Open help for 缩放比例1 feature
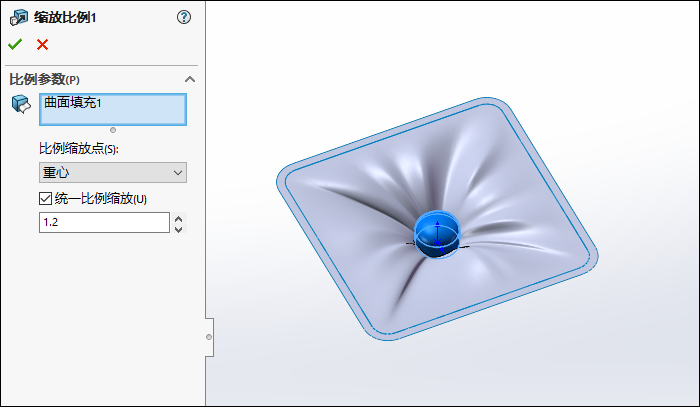700x407 pixels. [184, 17]
